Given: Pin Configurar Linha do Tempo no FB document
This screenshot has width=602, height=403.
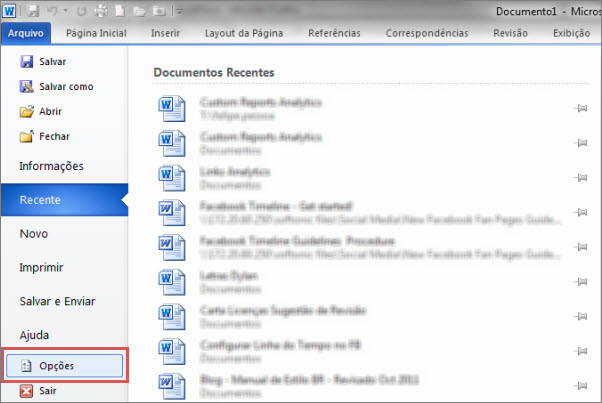Looking at the screenshot, I should coord(582,351).
